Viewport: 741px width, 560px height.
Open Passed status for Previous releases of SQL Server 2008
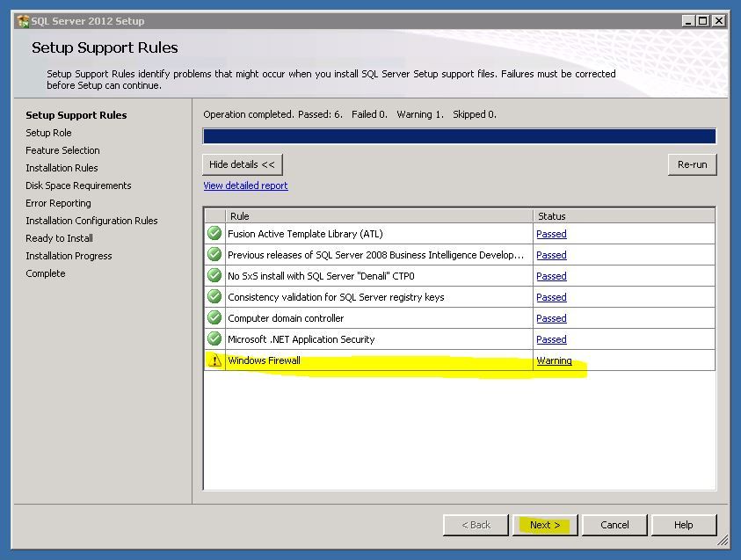551,255
